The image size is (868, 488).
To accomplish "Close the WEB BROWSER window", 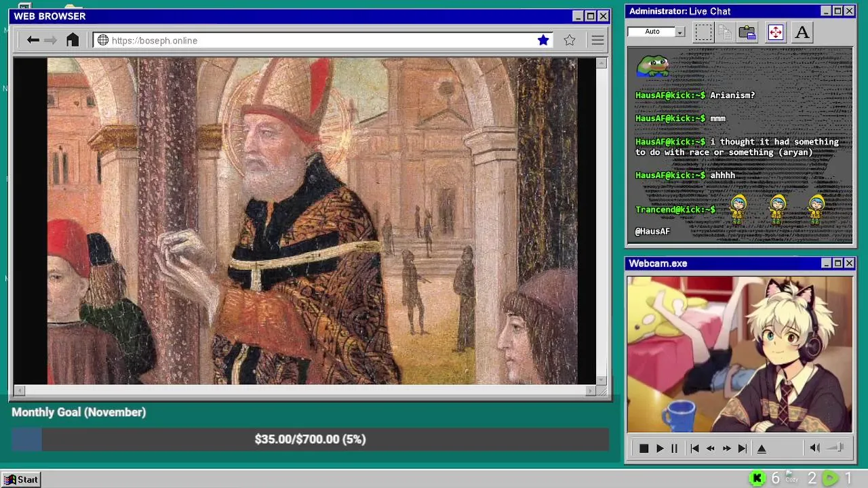I will click(603, 16).
